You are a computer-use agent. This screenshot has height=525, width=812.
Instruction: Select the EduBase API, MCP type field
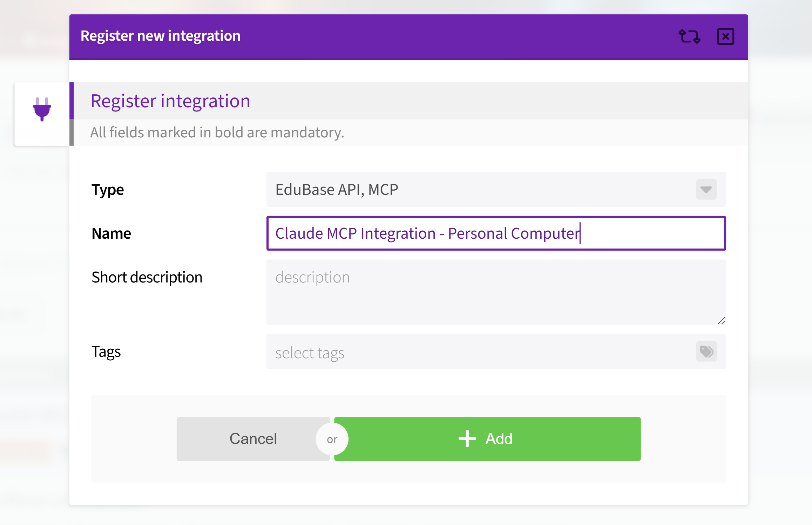pos(496,190)
